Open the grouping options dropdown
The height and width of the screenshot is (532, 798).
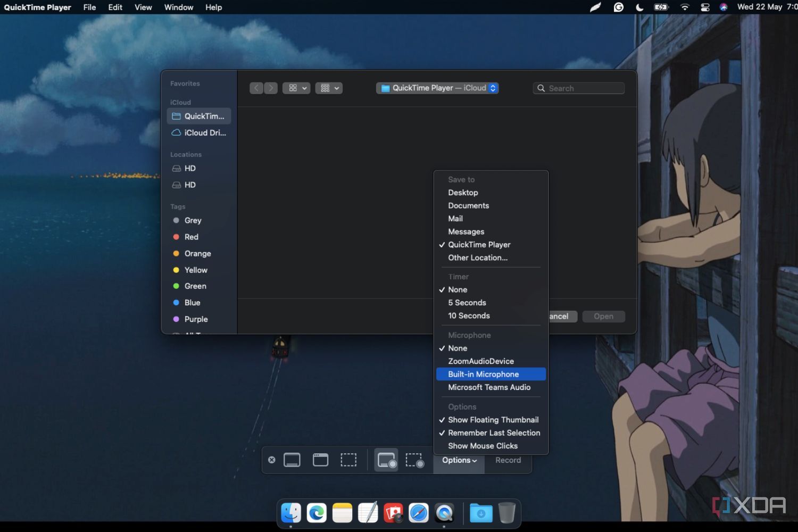(x=329, y=88)
